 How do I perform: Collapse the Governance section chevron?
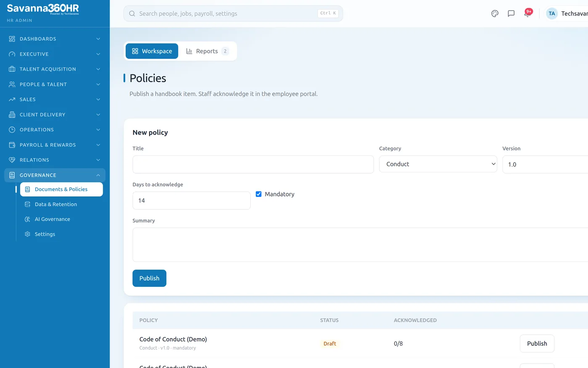pos(98,175)
